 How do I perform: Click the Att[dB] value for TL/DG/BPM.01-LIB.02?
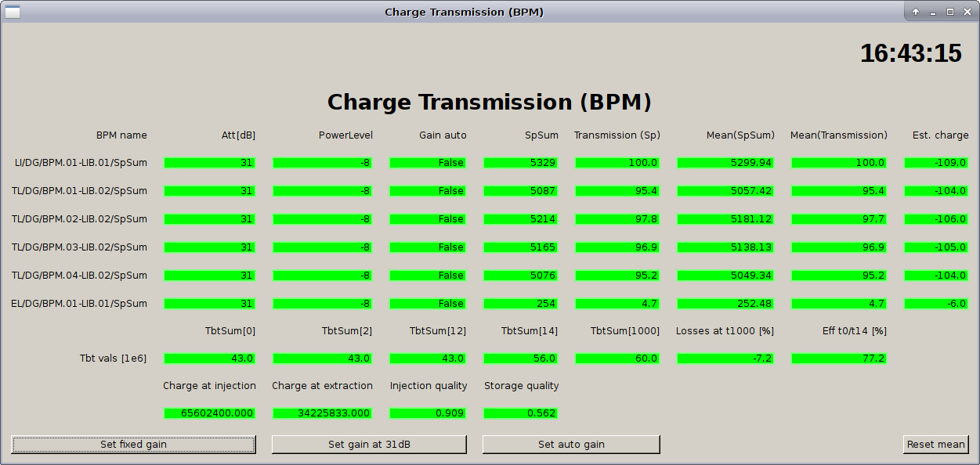pos(209,191)
